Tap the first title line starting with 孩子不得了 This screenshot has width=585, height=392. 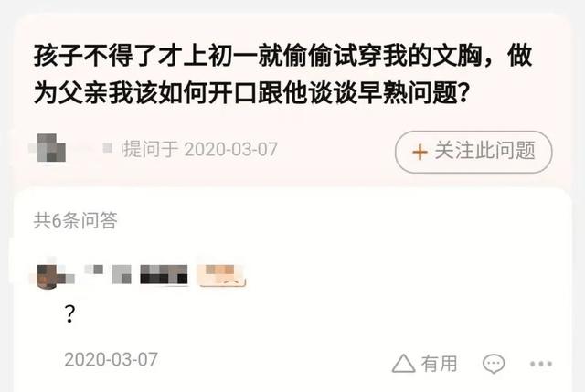click(282, 56)
